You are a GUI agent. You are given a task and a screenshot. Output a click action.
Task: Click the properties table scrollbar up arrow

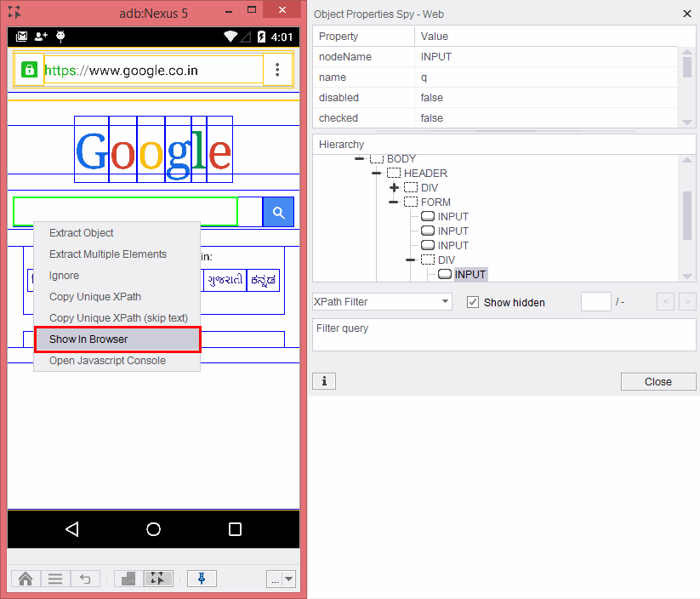pyautogui.click(x=687, y=52)
